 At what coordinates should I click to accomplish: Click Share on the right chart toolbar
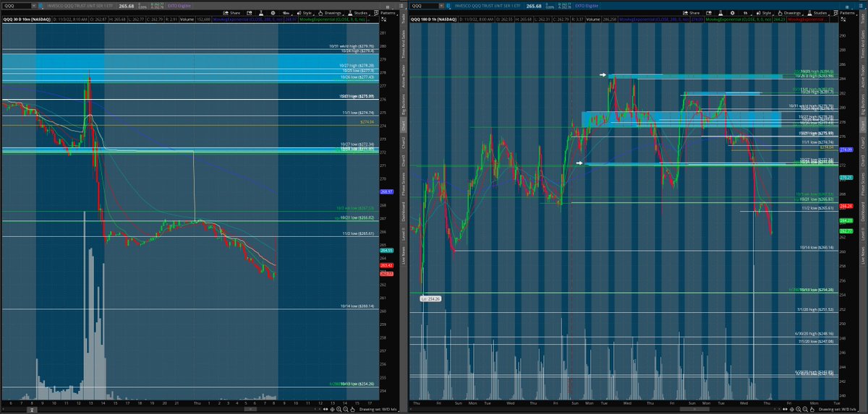click(x=694, y=13)
